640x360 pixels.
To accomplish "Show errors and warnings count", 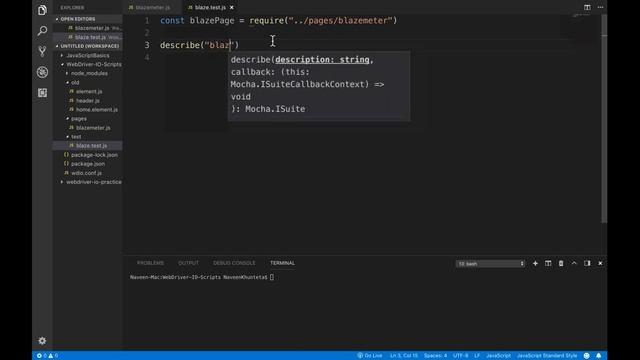I will click(x=47, y=356).
